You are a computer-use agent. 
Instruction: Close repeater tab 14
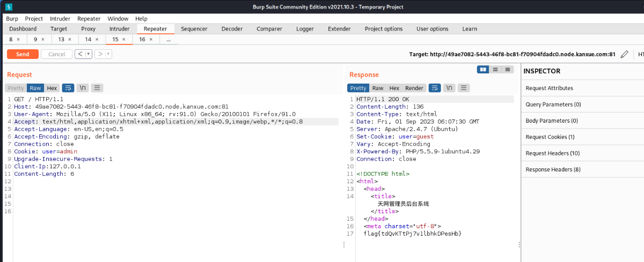pos(97,39)
